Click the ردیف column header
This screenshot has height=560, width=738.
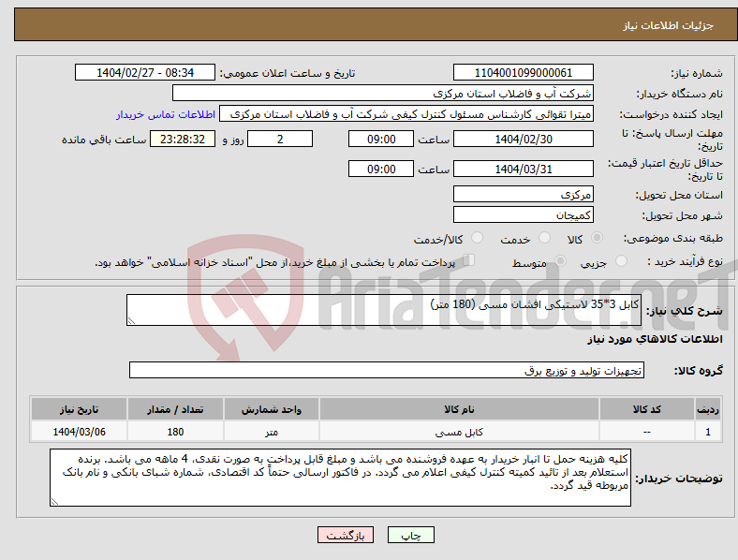(708, 409)
